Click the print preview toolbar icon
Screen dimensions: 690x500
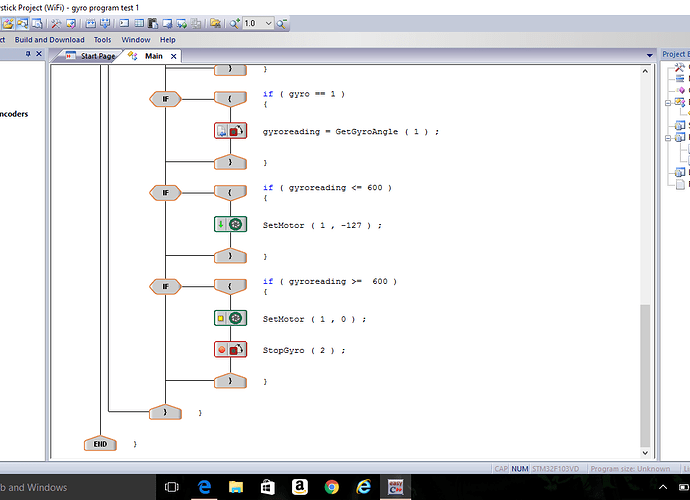tap(37, 23)
